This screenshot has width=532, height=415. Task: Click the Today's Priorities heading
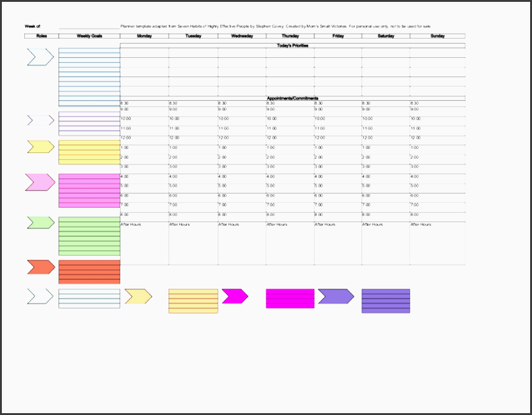click(x=292, y=45)
